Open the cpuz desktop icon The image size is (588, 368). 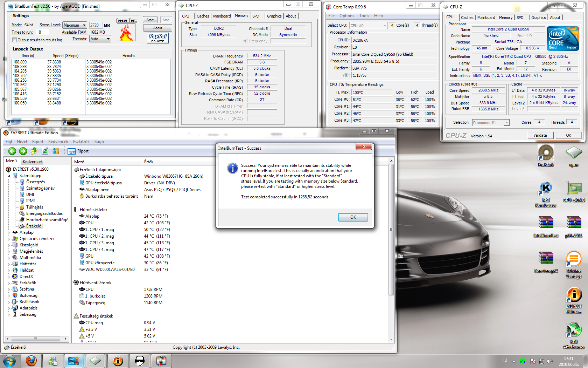click(x=574, y=156)
